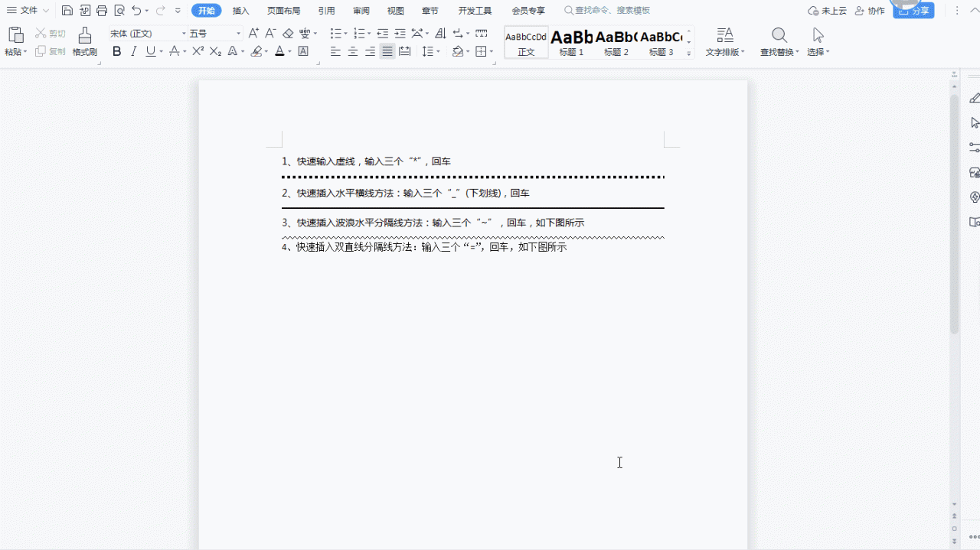Click the Redo arrow icon

tap(160, 11)
